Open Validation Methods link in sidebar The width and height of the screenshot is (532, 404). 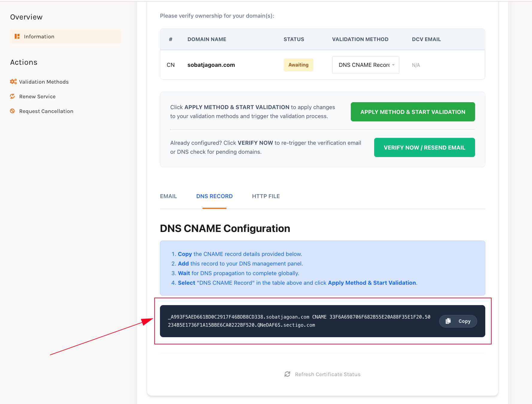(44, 82)
